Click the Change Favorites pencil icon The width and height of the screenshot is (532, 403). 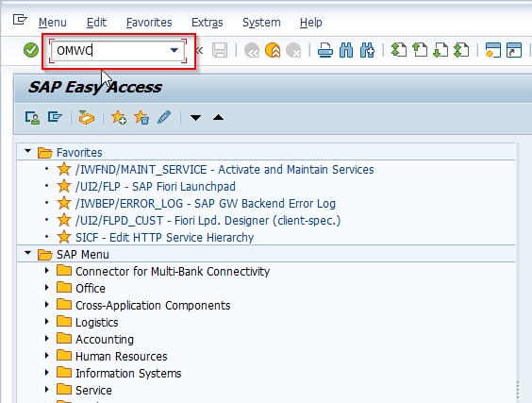coord(164,117)
